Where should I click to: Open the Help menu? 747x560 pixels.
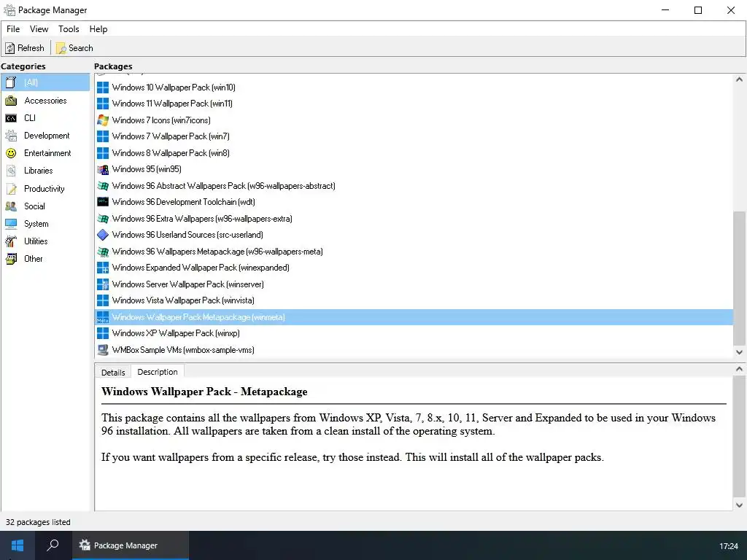click(x=98, y=29)
